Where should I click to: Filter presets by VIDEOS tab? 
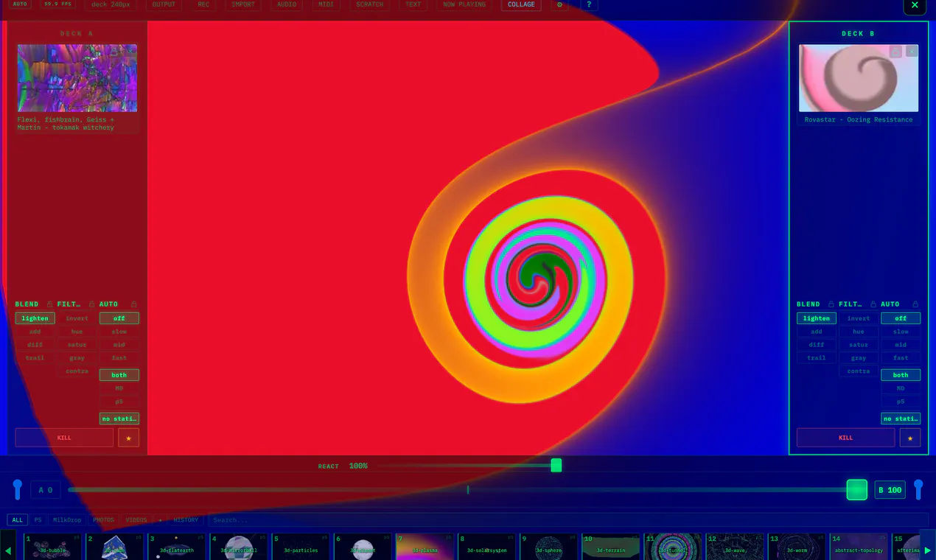pyautogui.click(x=136, y=520)
